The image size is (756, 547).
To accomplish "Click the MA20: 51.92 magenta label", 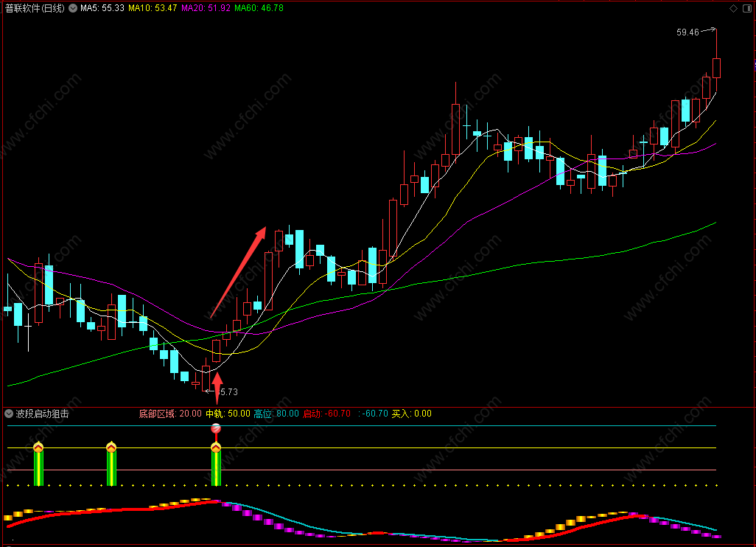I will (x=206, y=8).
